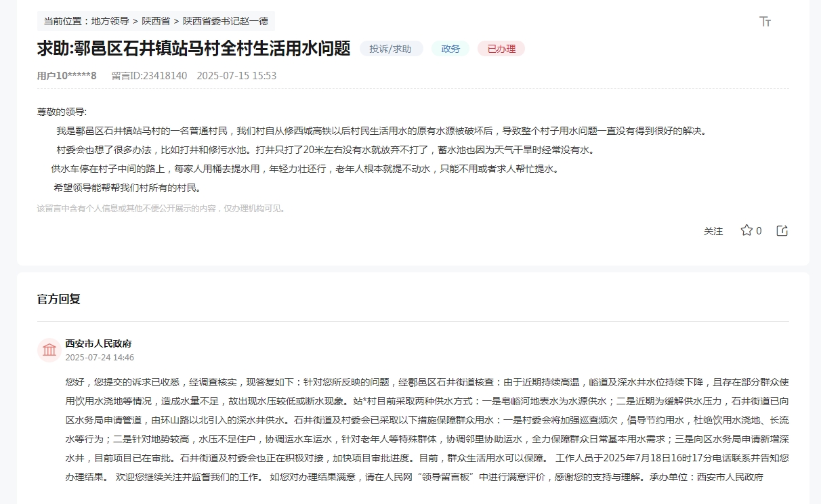The image size is (821, 504).
Task: Select the 投诉/求助 category tag
Action: (390, 48)
